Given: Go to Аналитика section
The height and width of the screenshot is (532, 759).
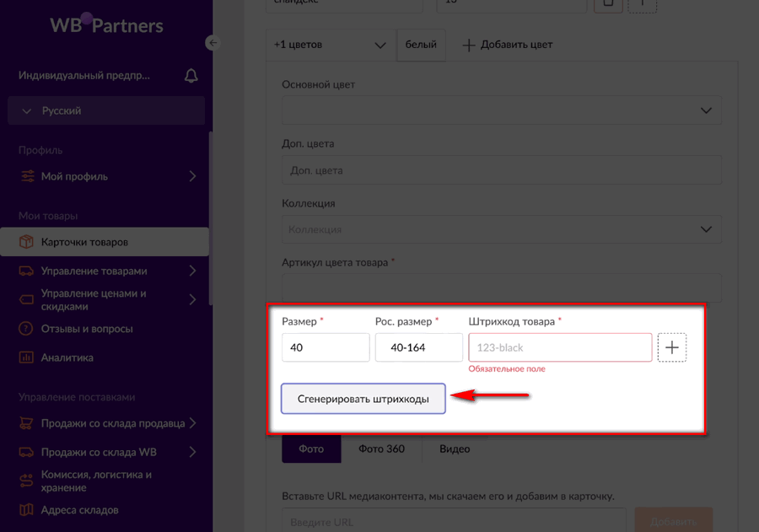Looking at the screenshot, I should click(67, 357).
